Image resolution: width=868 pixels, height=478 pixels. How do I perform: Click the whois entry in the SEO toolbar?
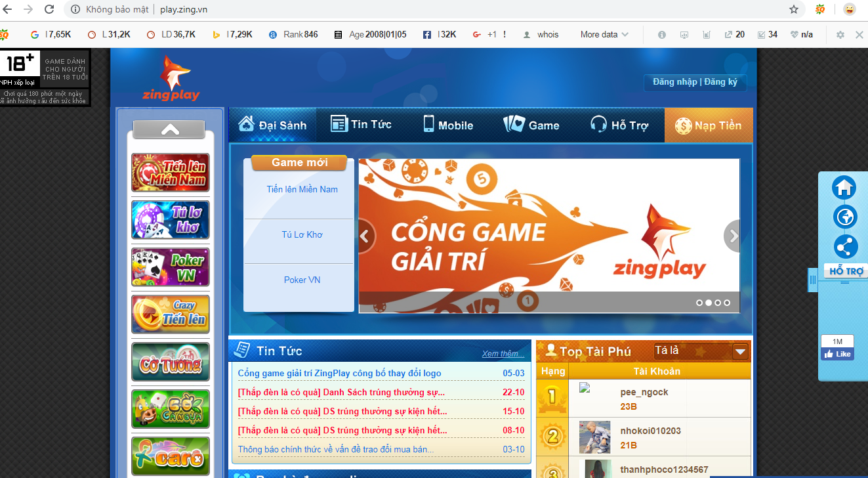point(541,35)
